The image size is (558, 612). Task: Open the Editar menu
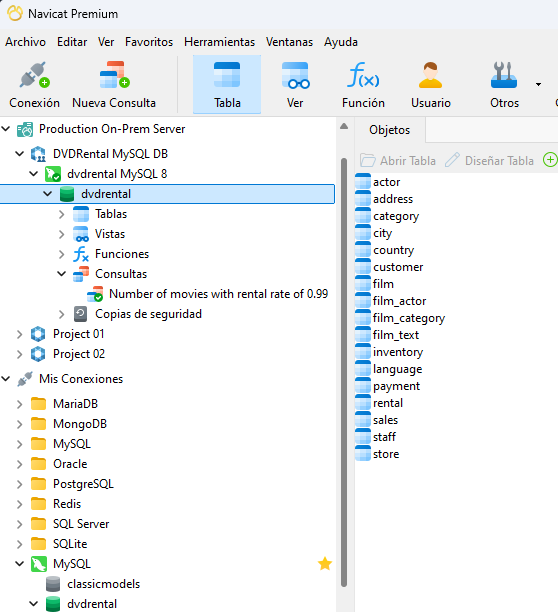coord(72,42)
